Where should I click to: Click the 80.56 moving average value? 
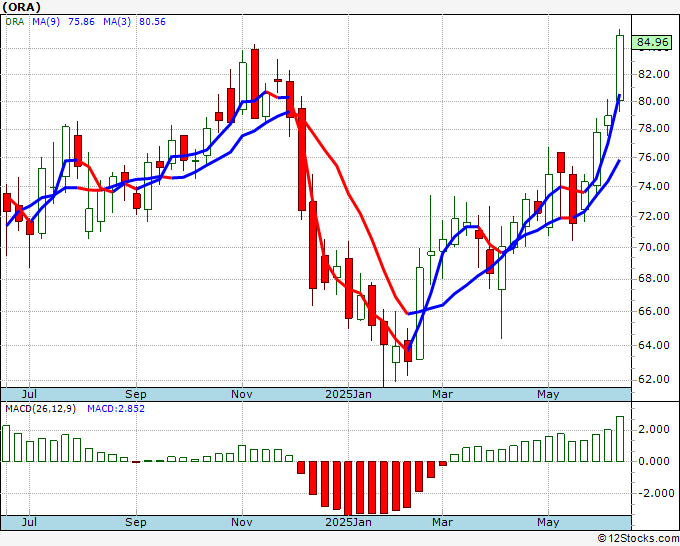[x=152, y=22]
